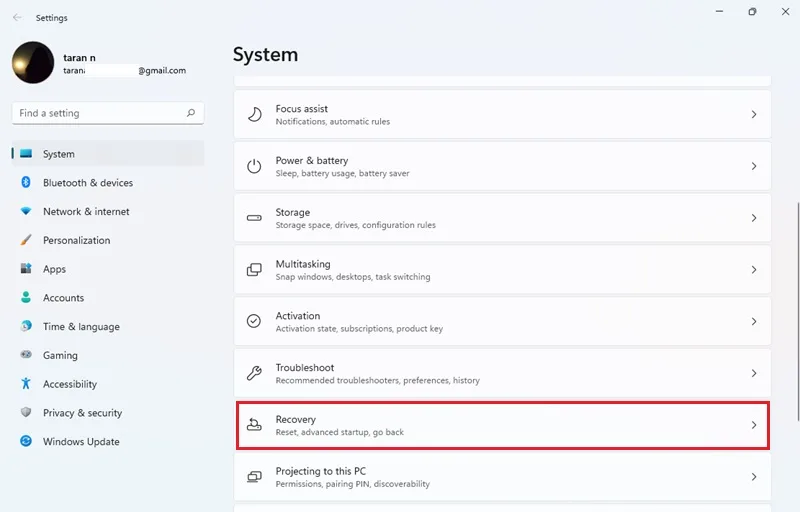Open Personalization settings
800x512 pixels.
point(108,240)
